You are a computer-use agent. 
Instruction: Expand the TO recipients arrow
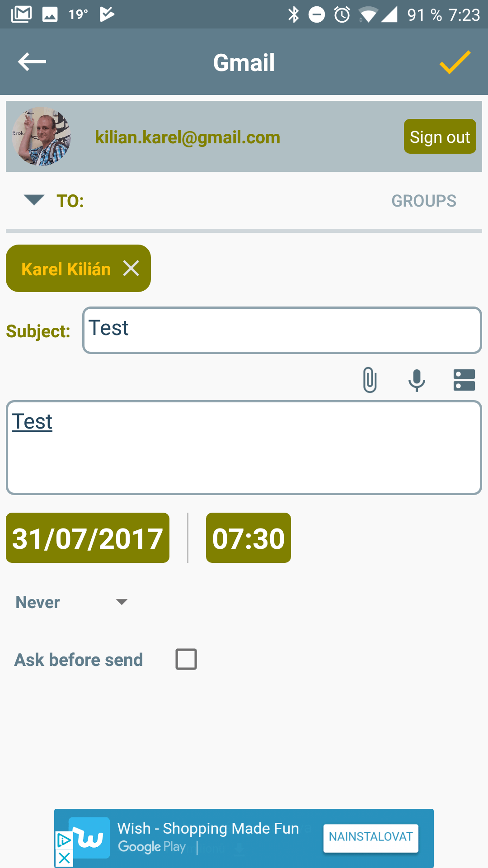34,199
